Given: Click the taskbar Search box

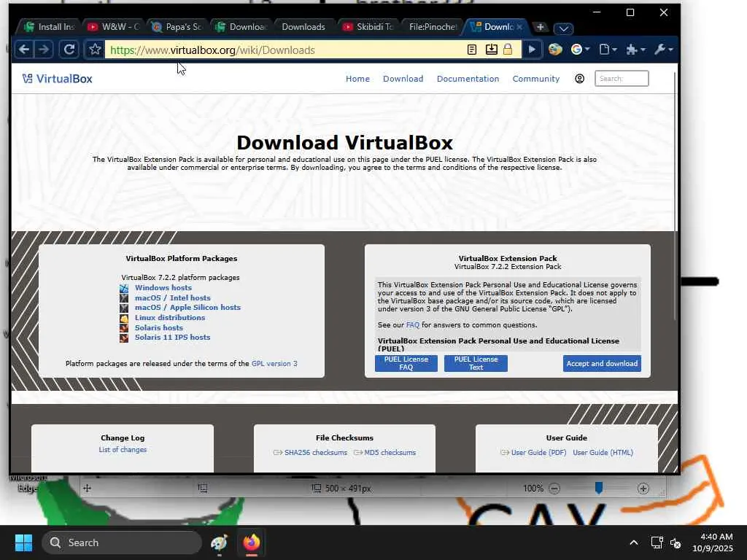Looking at the screenshot, I should [122, 542].
